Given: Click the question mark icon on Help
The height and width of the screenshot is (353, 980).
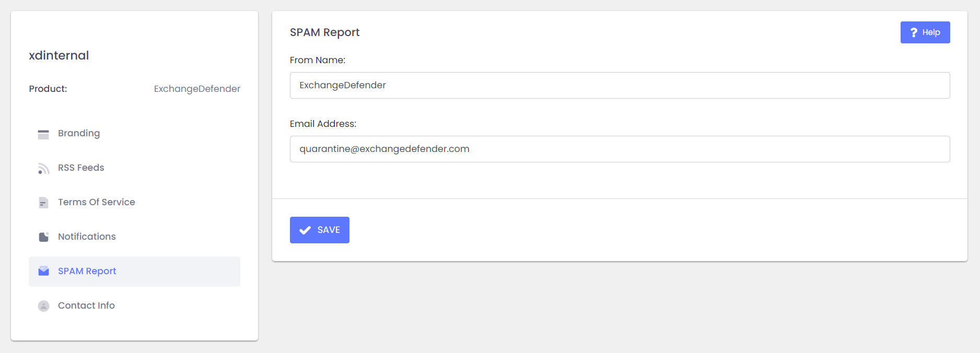Looking at the screenshot, I should click(914, 32).
